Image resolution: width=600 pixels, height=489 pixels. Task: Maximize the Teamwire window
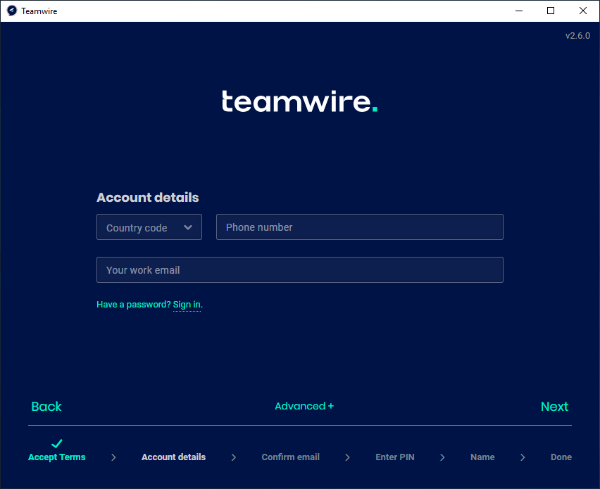(550, 11)
